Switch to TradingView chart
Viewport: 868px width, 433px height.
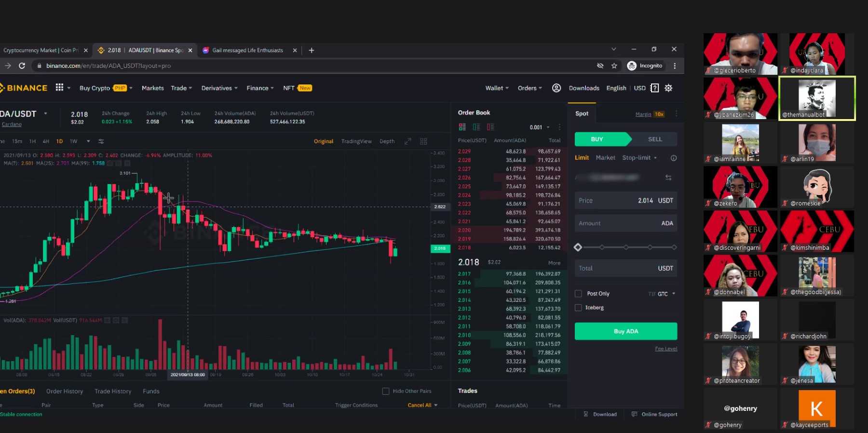(x=356, y=141)
